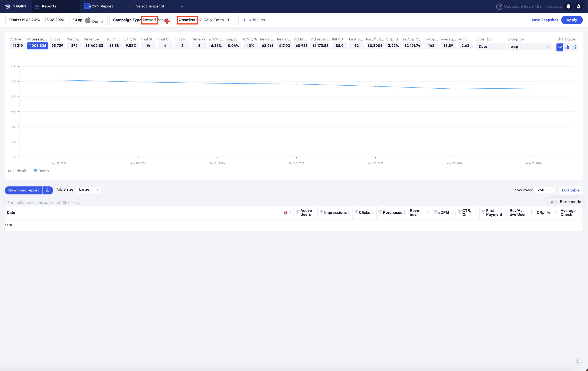Click the Demo legend blue color dot
This screenshot has height=371, width=588.
(35, 170)
